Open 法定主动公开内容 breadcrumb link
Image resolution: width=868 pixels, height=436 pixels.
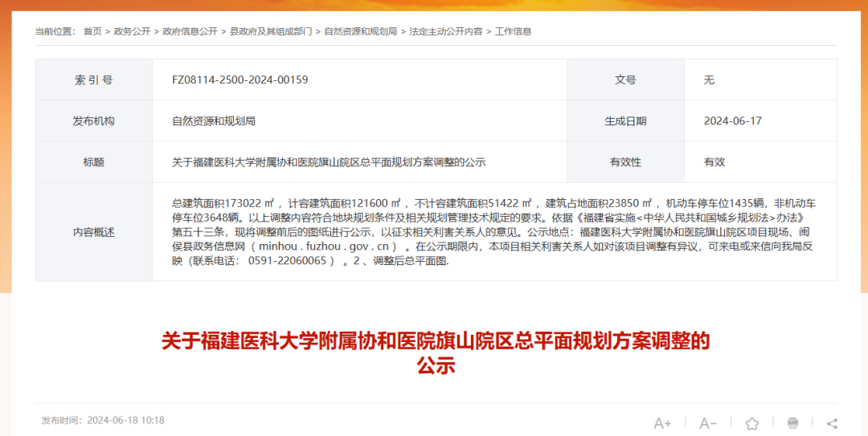(445, 31)
